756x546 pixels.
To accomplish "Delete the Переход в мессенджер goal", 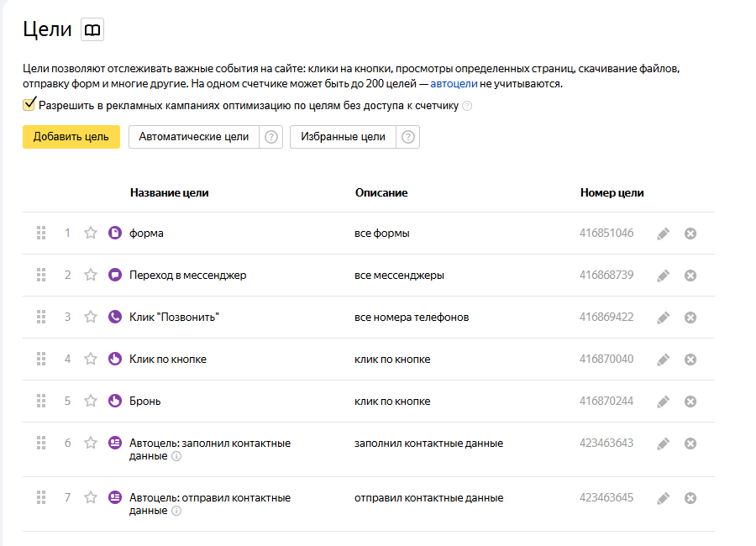I will [690, 276].
